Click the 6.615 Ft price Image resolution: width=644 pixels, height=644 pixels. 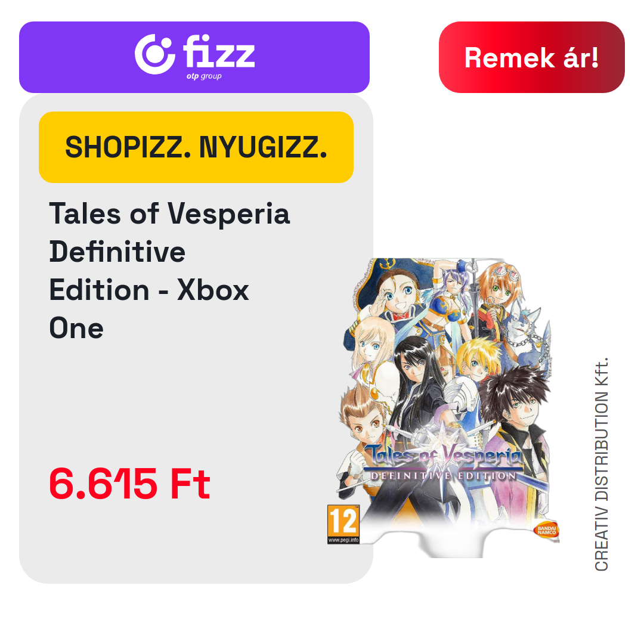[x=130, y=484]
